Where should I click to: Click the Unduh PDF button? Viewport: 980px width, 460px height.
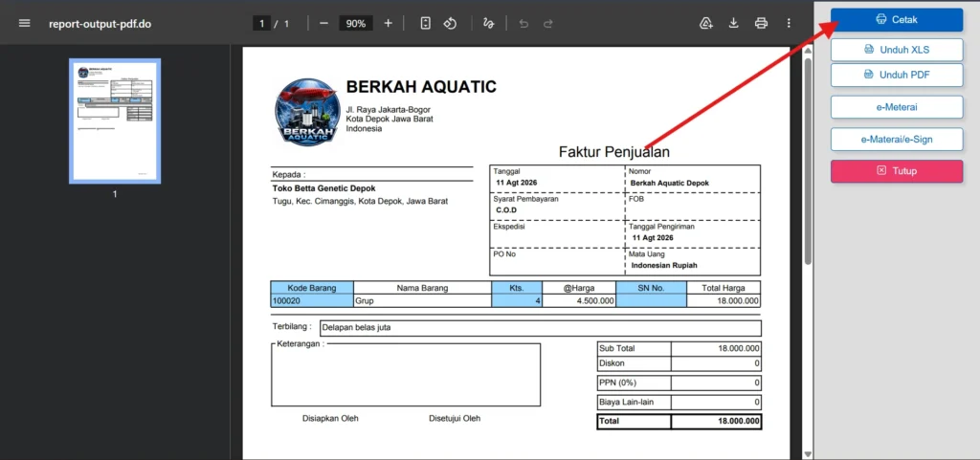[897, 75]
